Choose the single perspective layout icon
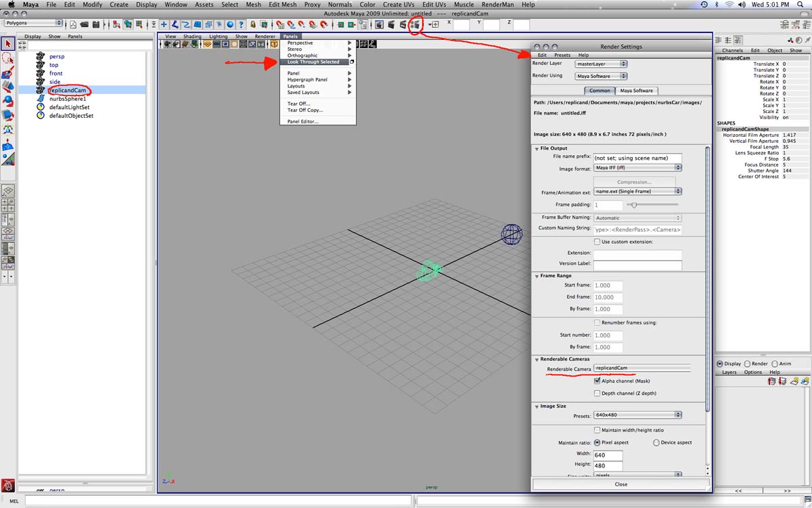The height and width of the screenshot is (508, 812). 8,192
